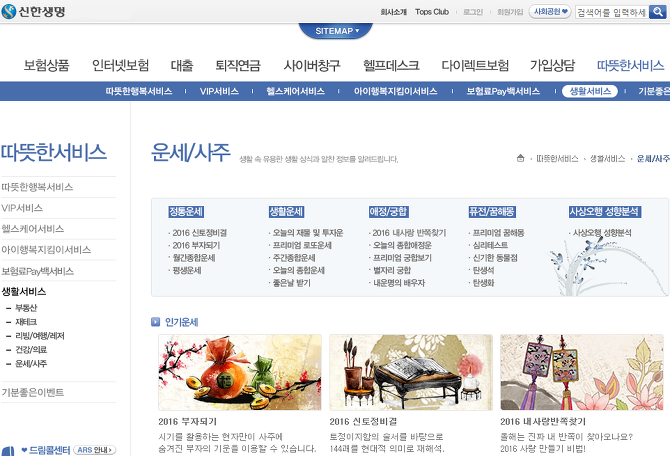This screenshot has height=456, width=670.
Task: Open 회사소개 link
Action: pos(393,12)
